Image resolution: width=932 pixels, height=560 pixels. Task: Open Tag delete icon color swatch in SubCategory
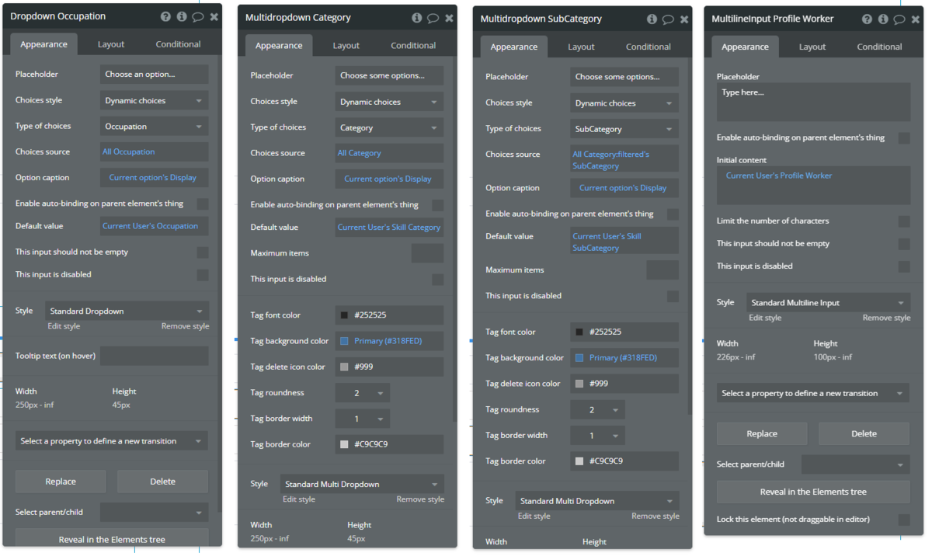[x=579, y=384]
